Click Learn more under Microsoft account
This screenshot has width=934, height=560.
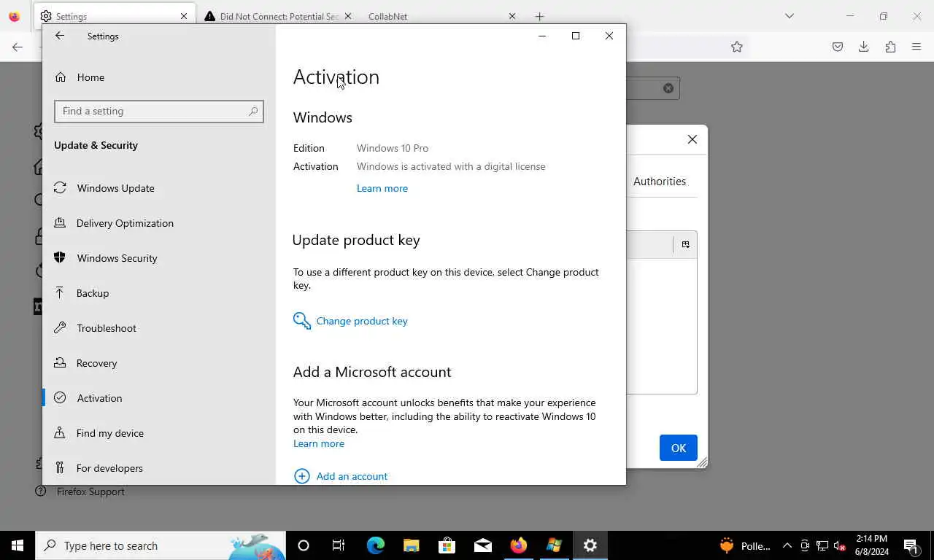tap(319, 443)
